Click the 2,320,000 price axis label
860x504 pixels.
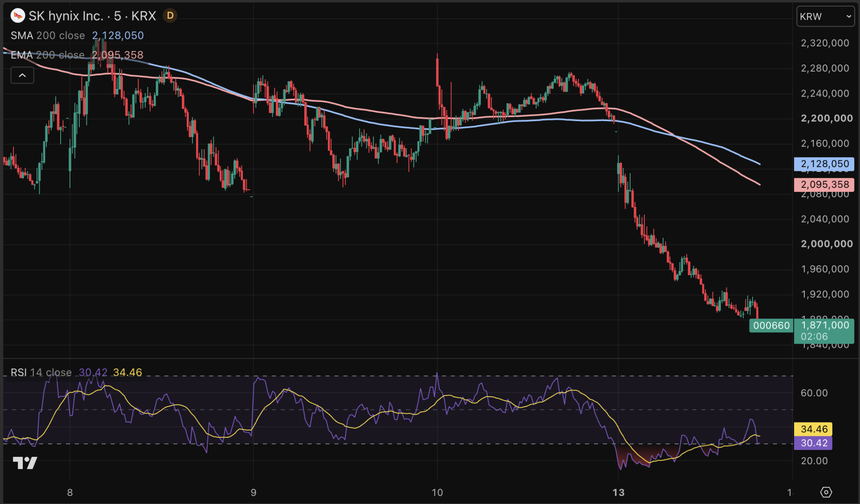click(x=825, y=43)
